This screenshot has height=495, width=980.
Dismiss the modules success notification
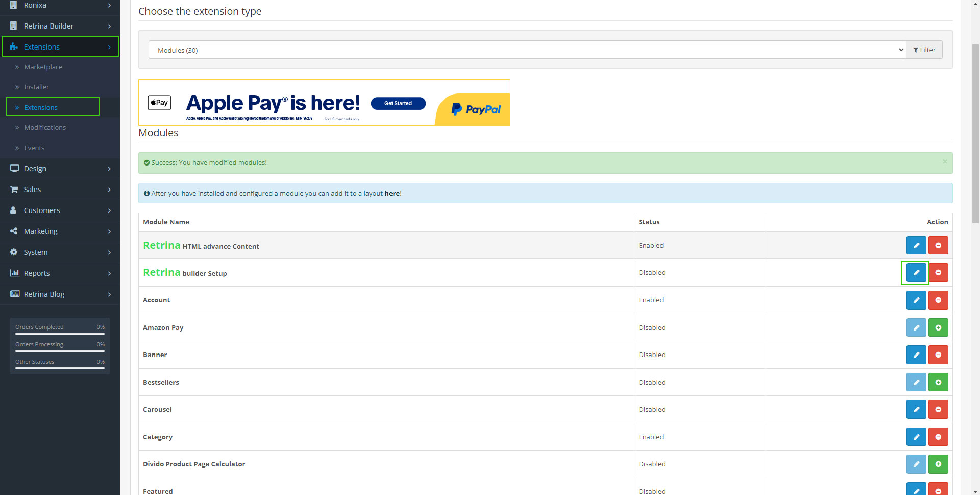pyautogui.click(x=945, y=161)
